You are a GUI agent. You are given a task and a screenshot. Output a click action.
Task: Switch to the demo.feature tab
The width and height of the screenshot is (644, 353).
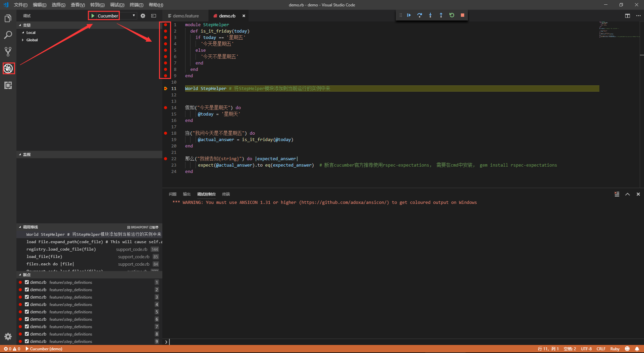[185, 16]
